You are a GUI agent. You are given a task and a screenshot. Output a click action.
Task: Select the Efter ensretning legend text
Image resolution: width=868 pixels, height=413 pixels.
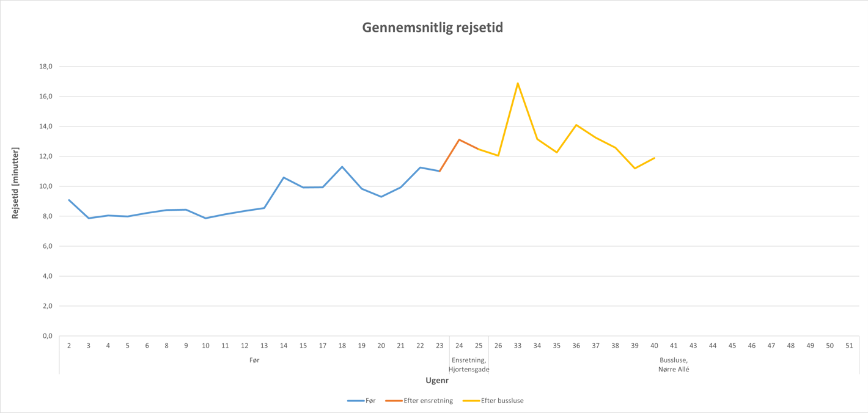click(x=428, y=401)
